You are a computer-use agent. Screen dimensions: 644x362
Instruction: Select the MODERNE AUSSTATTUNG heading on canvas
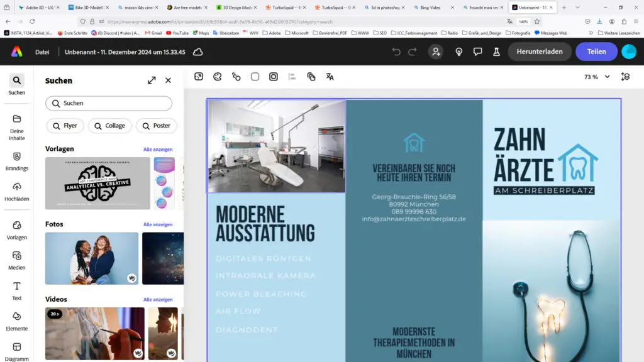pyautogui.click(x=265, y=224)
